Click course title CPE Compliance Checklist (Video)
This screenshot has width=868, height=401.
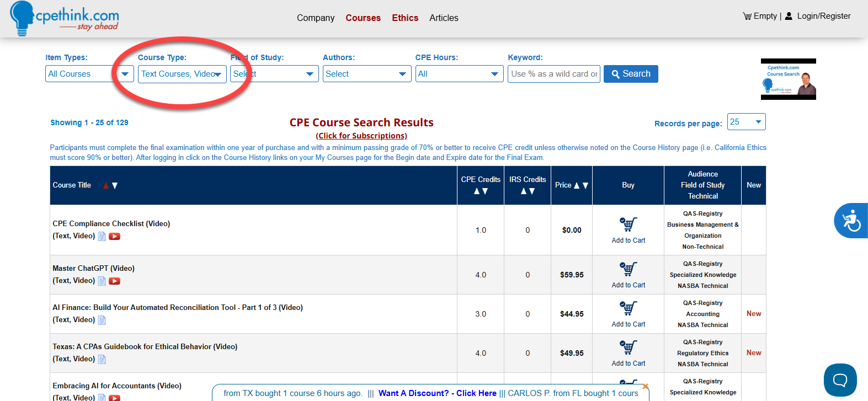click(111, 223)
